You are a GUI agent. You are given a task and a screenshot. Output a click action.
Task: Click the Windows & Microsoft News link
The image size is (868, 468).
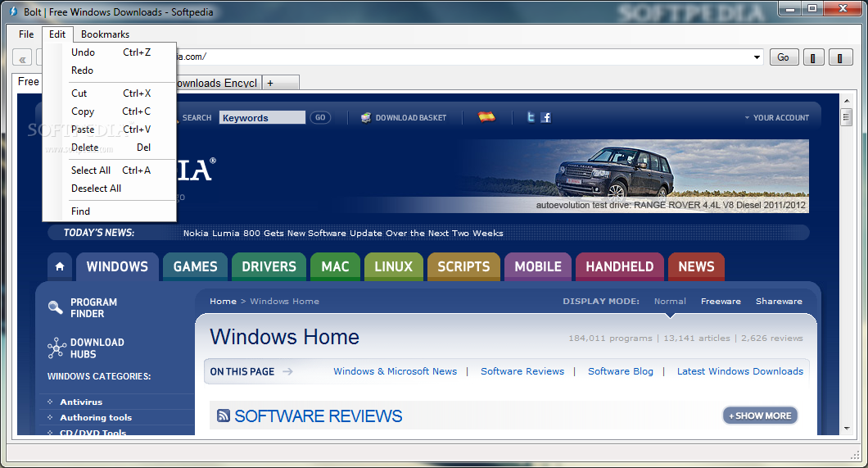coord(396,371)
